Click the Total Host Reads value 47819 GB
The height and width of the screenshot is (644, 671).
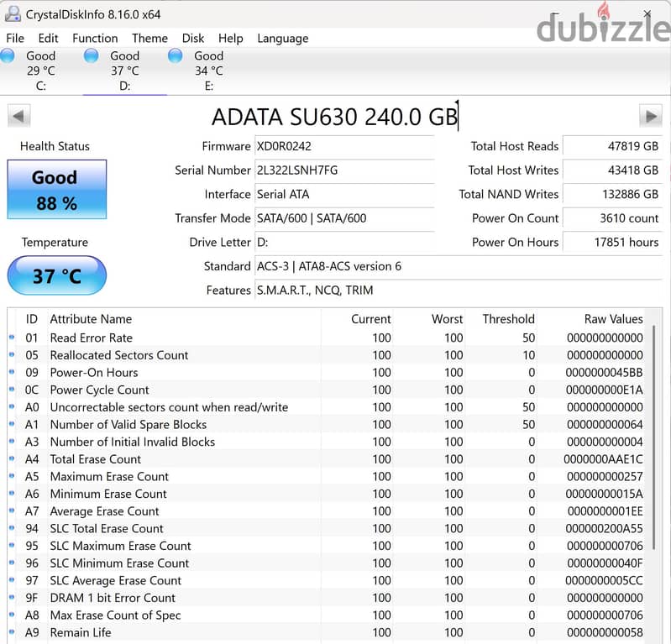tap(612, 146)
